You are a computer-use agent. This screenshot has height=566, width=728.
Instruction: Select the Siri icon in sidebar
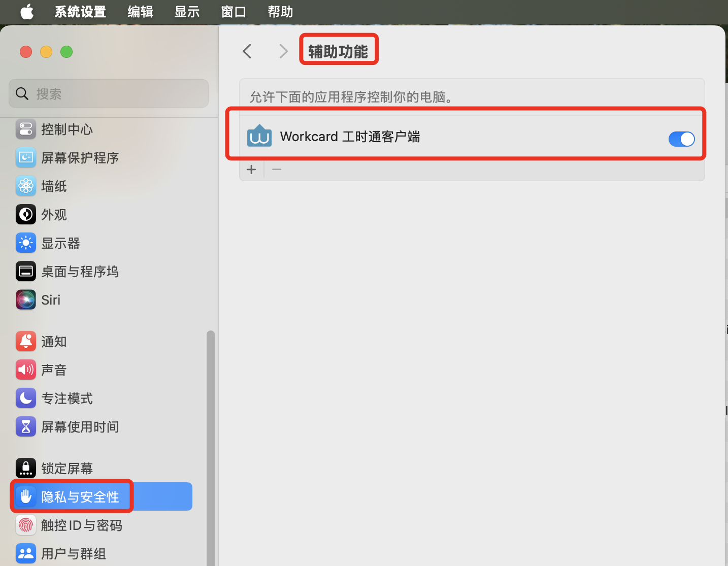[x=26, y=299]
